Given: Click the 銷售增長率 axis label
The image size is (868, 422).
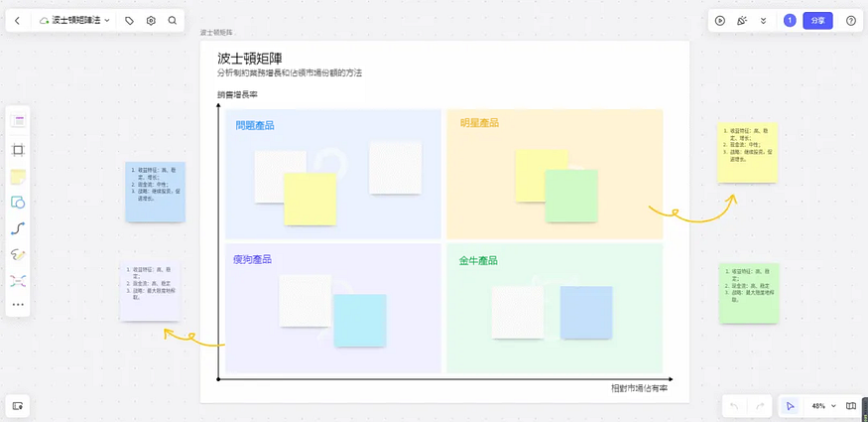Looking at the screenshot, I should (x=237, y=94).
